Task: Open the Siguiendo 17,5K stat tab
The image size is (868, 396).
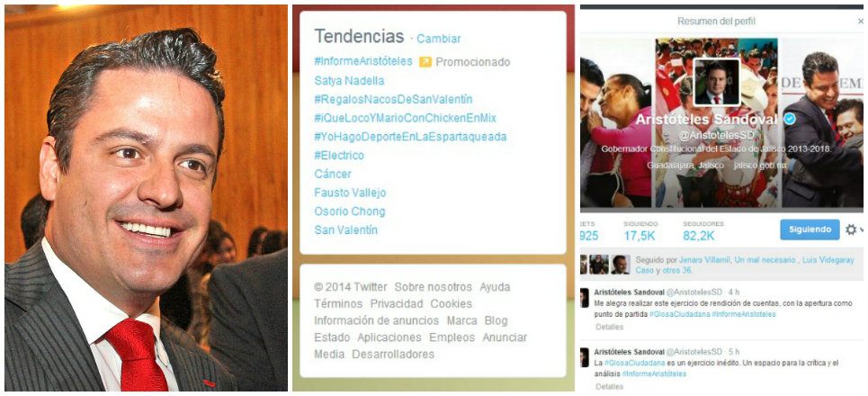Action: tap(641, 230)
